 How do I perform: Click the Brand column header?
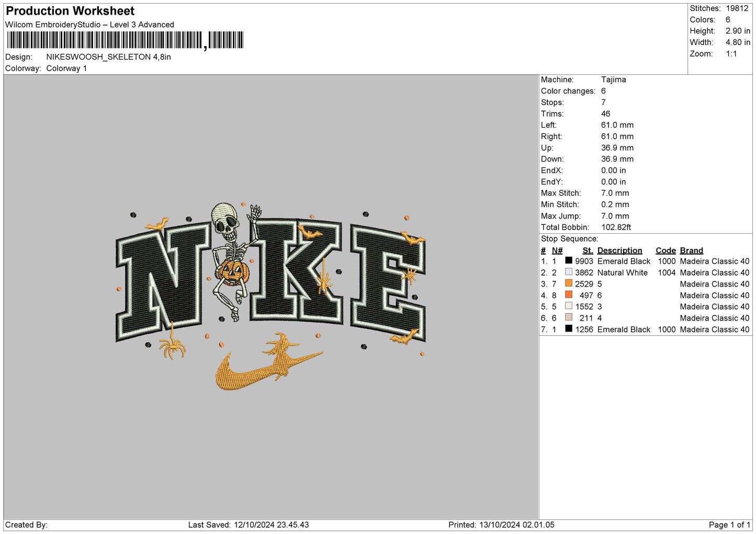(x=692, y=251)
